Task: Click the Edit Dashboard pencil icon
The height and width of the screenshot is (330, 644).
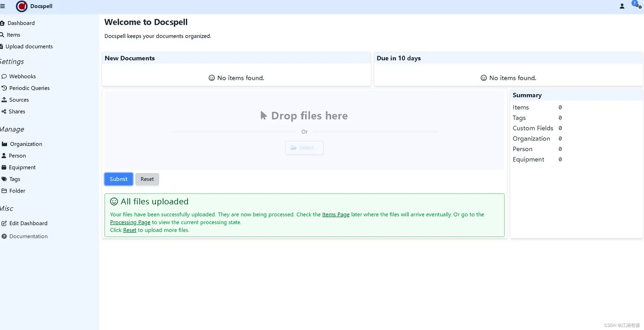Action: coord(4,223)
